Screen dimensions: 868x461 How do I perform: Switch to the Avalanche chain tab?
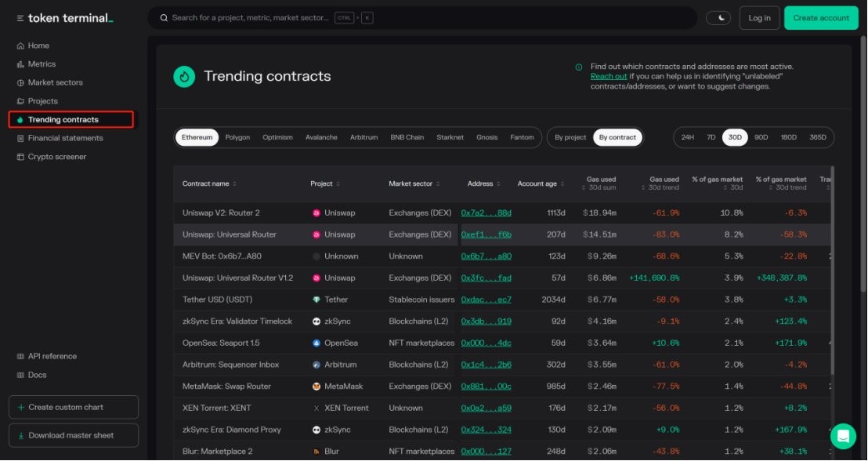pos(321,137)
